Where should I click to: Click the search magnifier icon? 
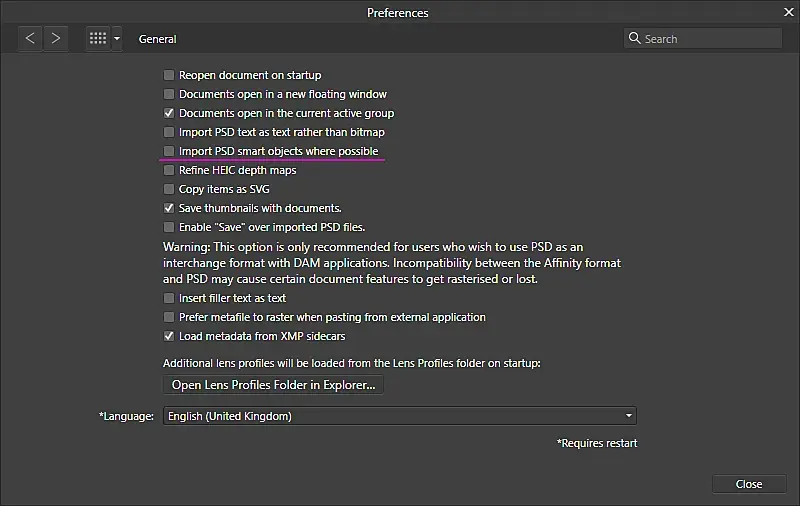click(634, 38)
